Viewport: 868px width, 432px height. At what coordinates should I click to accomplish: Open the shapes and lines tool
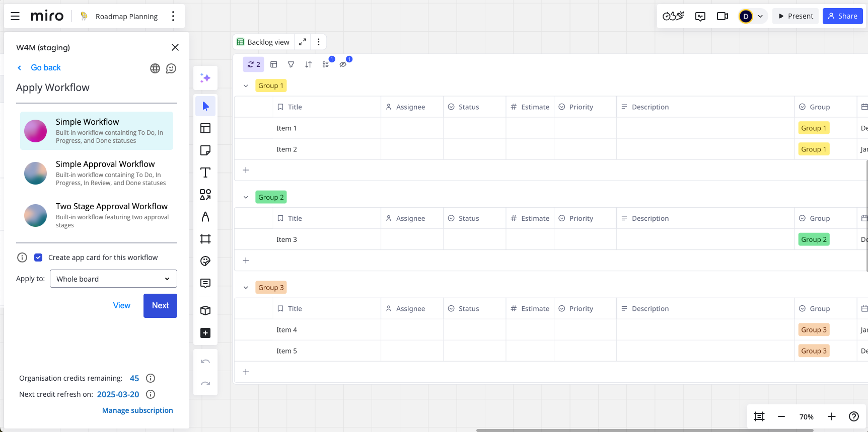205,195
